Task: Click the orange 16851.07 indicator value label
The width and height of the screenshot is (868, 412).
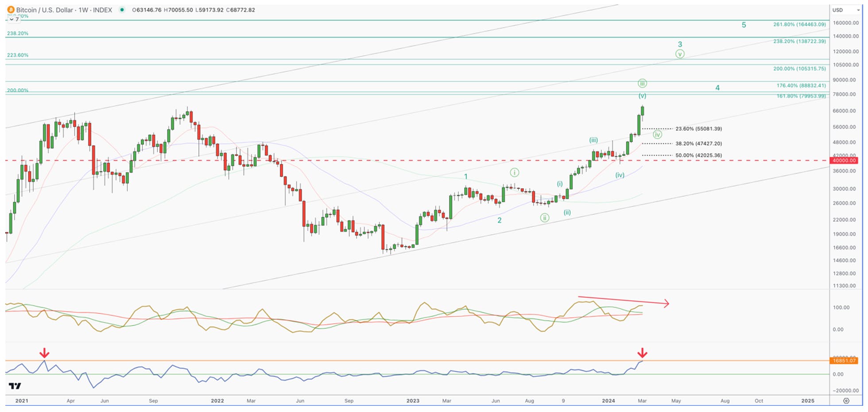Action: 844,361
